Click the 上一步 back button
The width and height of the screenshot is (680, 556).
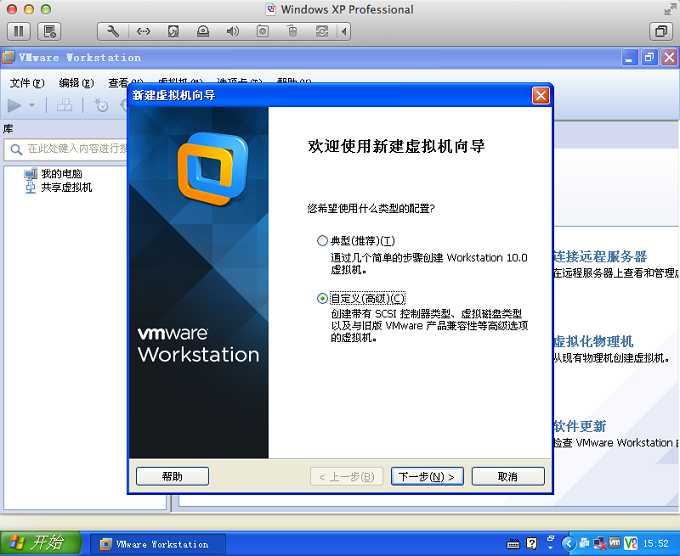point(347,476)
